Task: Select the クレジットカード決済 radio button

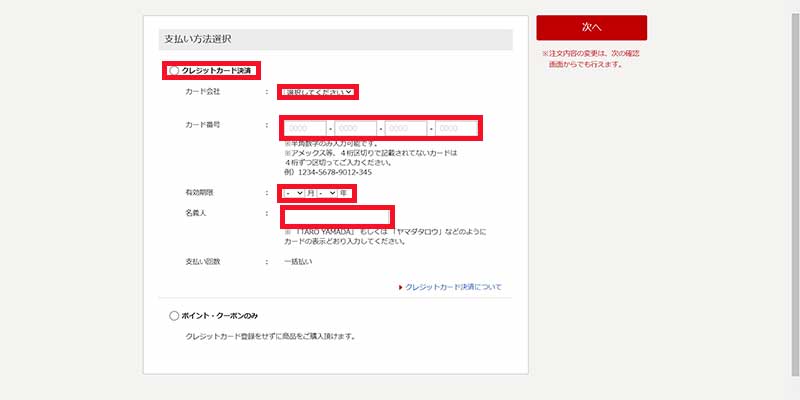Action: click(x=174, y=71)
